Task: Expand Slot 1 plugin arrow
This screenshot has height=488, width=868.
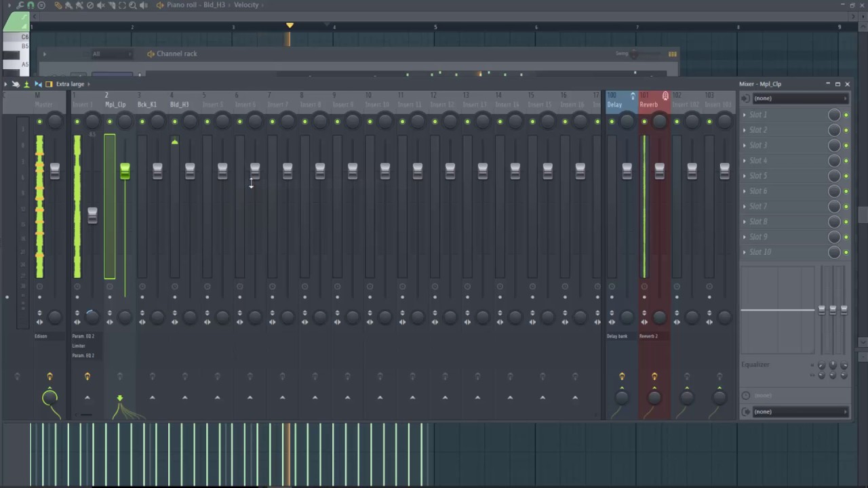Action: (x=745, y=115)
